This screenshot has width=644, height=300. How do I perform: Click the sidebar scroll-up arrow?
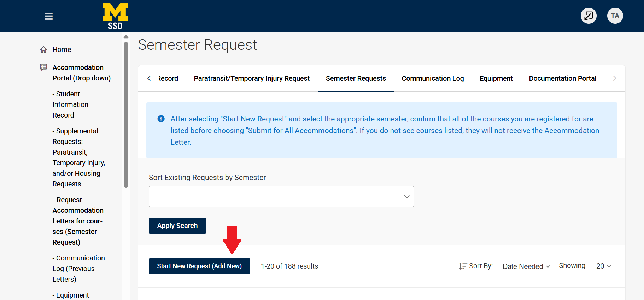coord(126,37)
